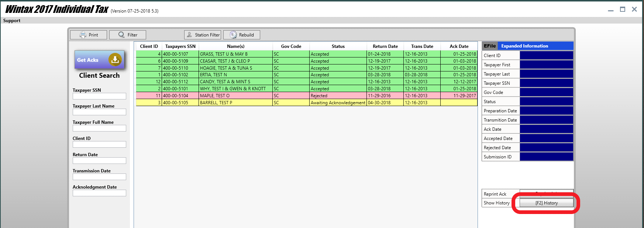
Task: Maximize the Wintax window
Action: pyautogui.click(x=623, y=9)
